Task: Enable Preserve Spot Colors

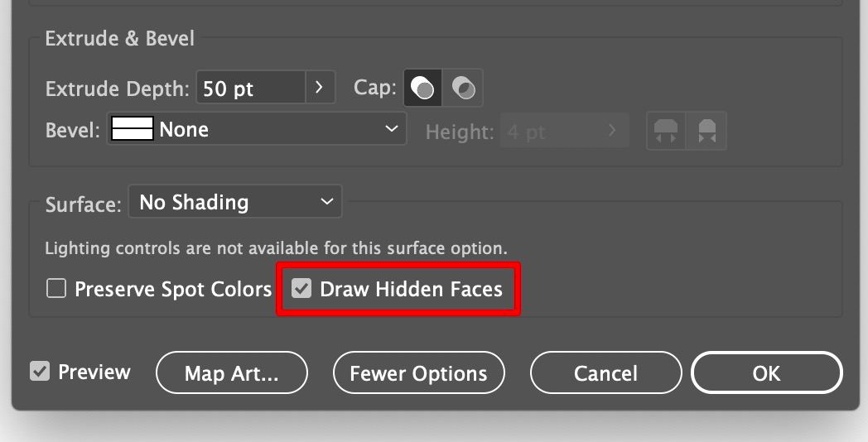Action: (56, 289)
